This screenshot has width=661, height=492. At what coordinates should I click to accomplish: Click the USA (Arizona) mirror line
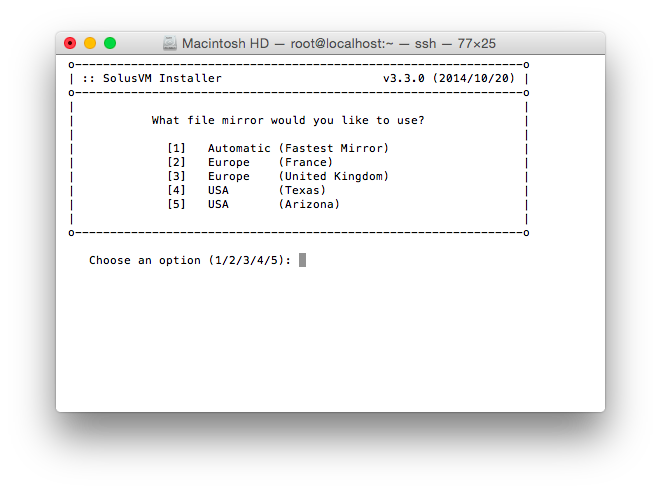click(x=253, y=204)
